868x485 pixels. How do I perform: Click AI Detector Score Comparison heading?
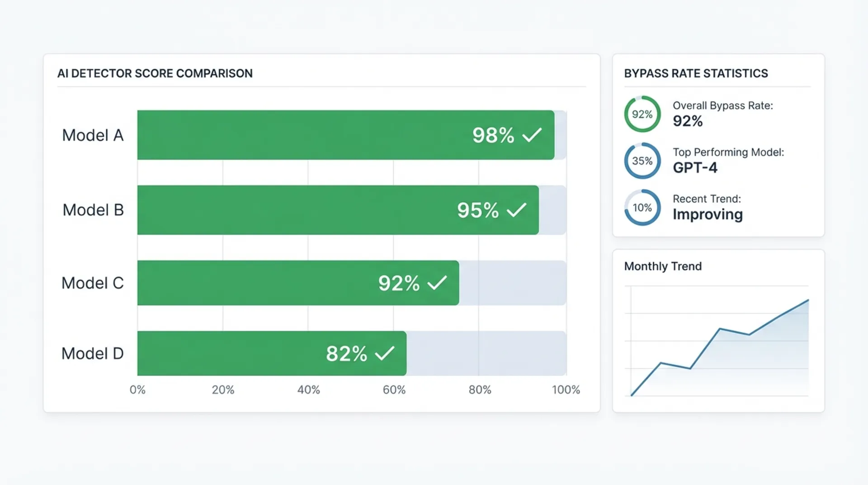point(155,73)
